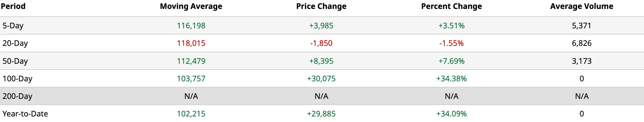Screen dimensions: 644x122
Task: Click the +7.69% percent change value
Action: click(x=452, y=61)
